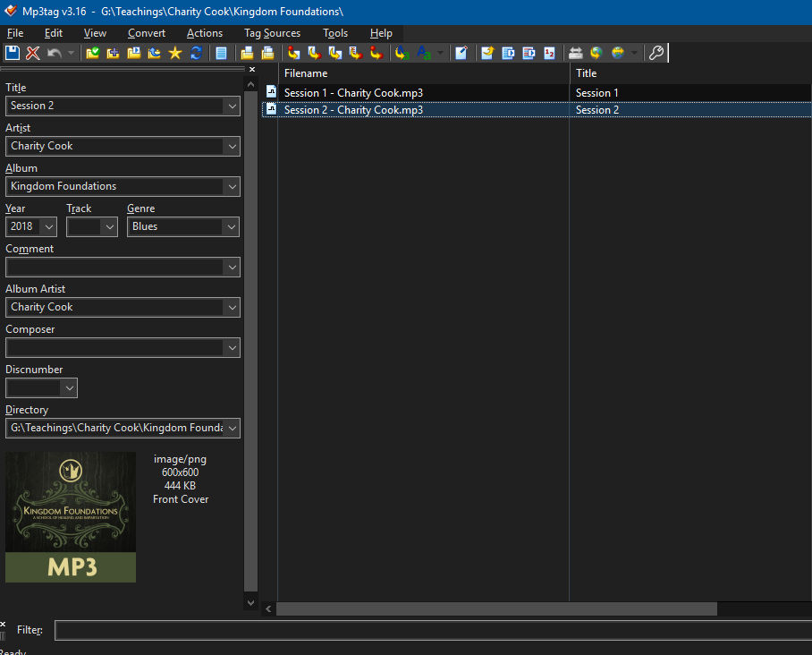Image resolution: width=812 pixels, height=655 pixels.
Task: Click the Save tag icon
Action: (x=13, y=54)
